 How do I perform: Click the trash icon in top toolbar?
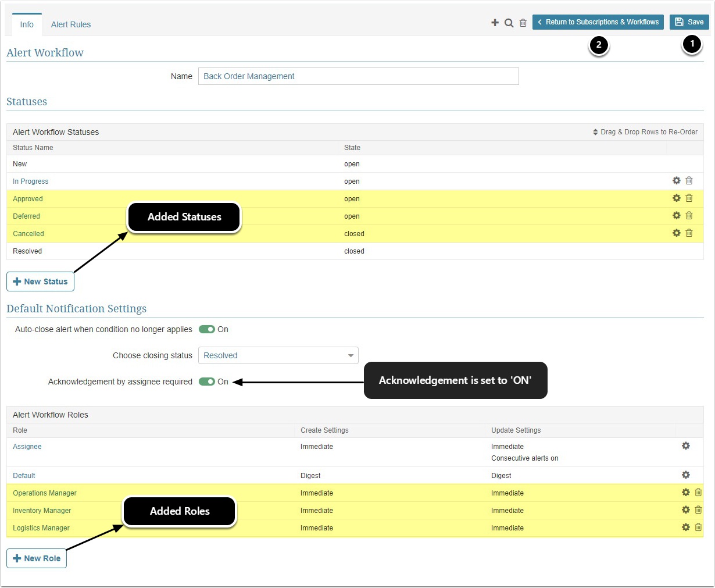[x=523, y=23]
